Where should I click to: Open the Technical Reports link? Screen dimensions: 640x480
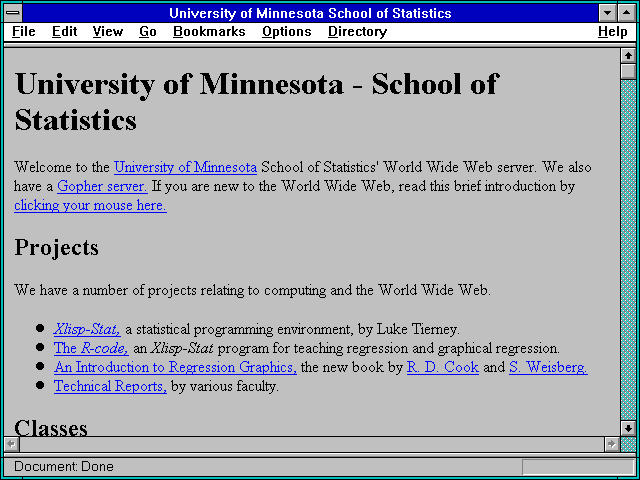tap(110, 386)
